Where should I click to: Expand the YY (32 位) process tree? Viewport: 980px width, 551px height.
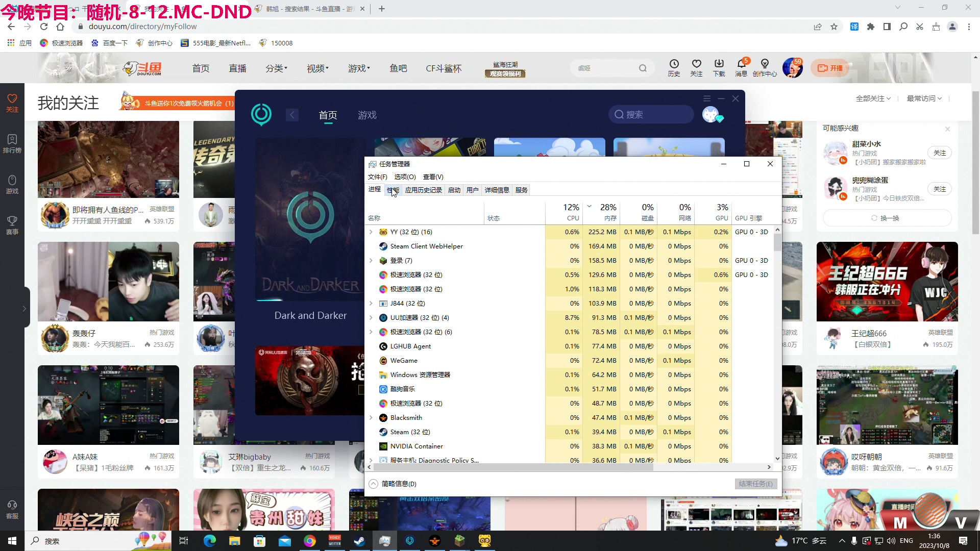[371, 232]
